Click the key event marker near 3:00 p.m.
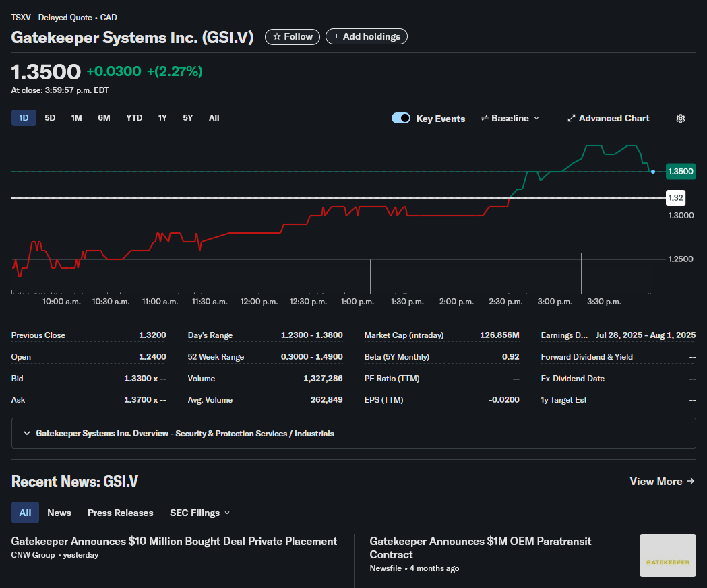This screenshot has height=588, width=707. 581,273
